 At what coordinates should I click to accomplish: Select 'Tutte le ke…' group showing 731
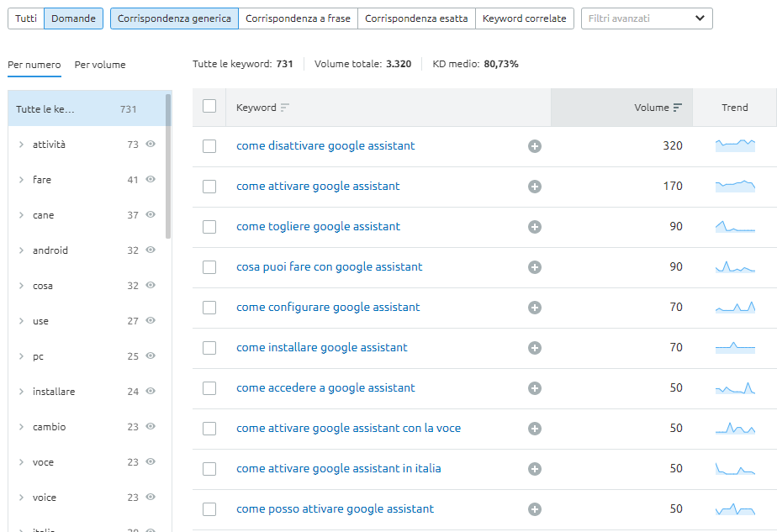(87, 108)
